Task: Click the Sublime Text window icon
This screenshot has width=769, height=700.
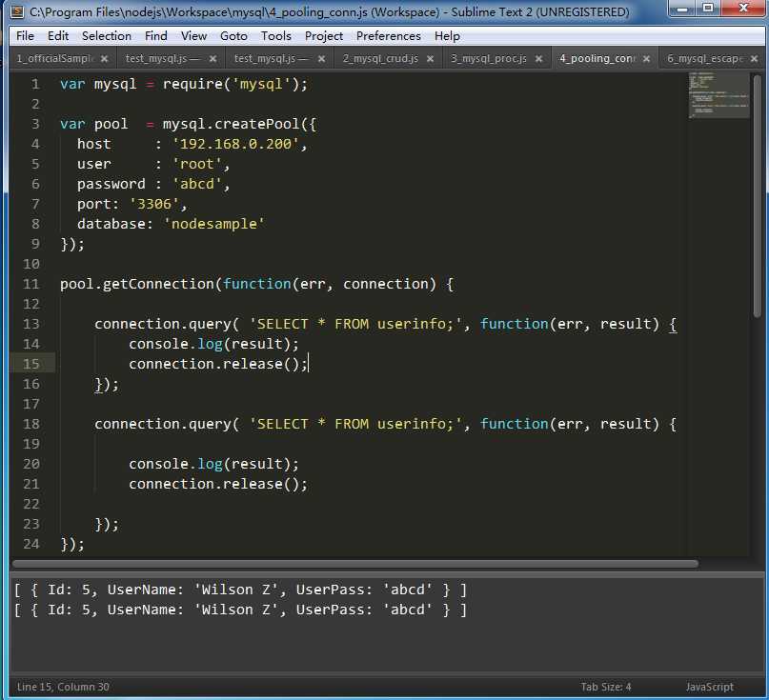Action: (x=17, y=11)
